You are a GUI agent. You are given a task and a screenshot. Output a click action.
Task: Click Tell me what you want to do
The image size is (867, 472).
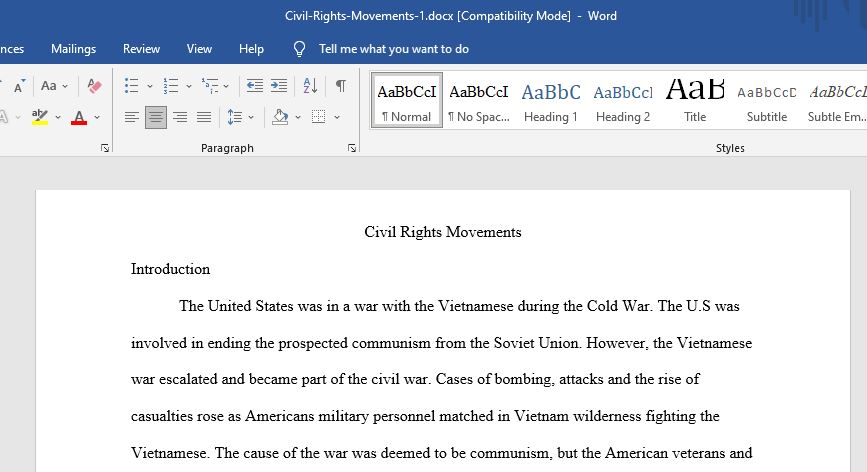pos(394,49)
